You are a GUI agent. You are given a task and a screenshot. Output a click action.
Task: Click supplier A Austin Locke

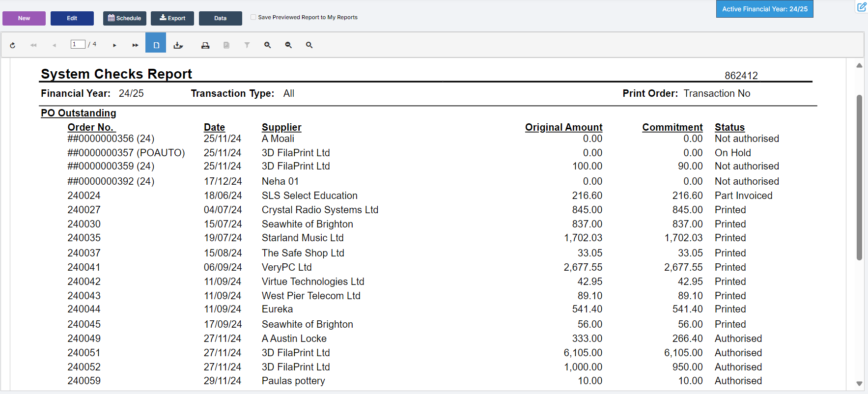pyautogui.click(x=294, y=338)
